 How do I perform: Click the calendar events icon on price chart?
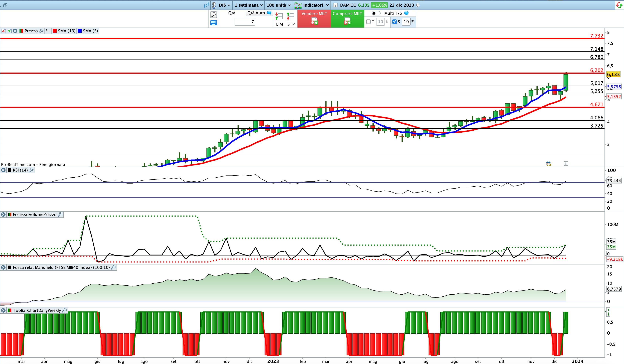tap(549, 163)
